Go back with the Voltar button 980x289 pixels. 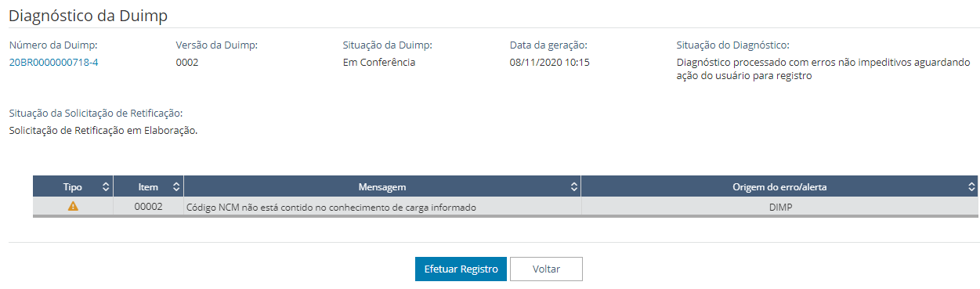[546, 269]
